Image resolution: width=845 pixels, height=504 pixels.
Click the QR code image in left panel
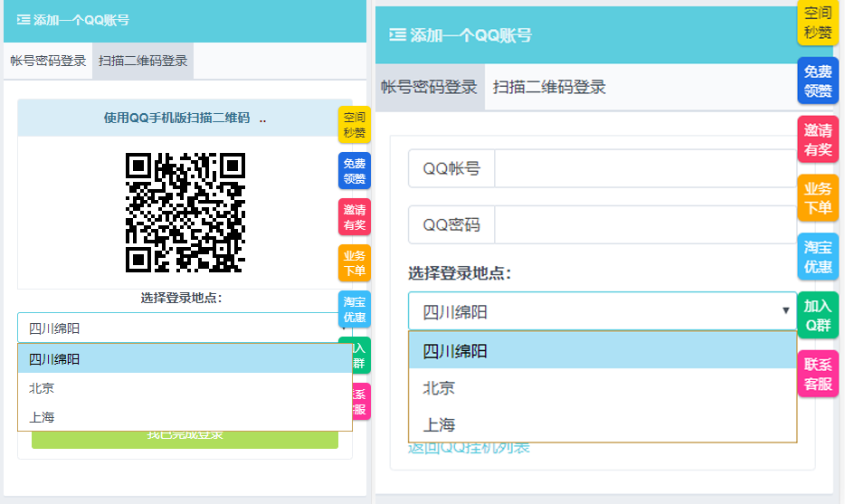pyautogui.click(x=185, y=213)
